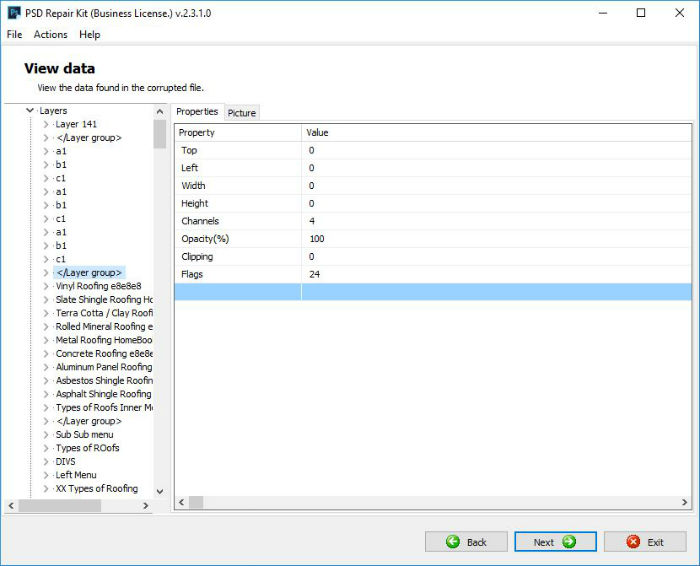Image resolution: width=700 pixels, height=566 pixels.
Task: Select the Left Menu layer
Action: [76, 475]
